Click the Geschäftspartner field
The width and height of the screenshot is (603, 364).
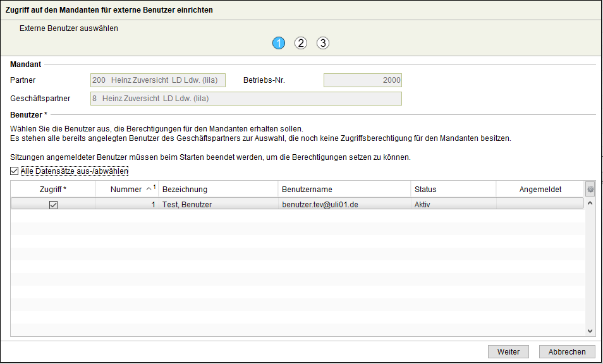245,99
